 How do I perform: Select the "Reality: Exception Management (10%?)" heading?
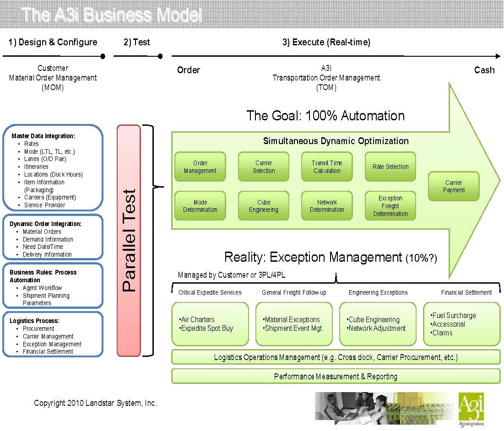coord(331,257)
